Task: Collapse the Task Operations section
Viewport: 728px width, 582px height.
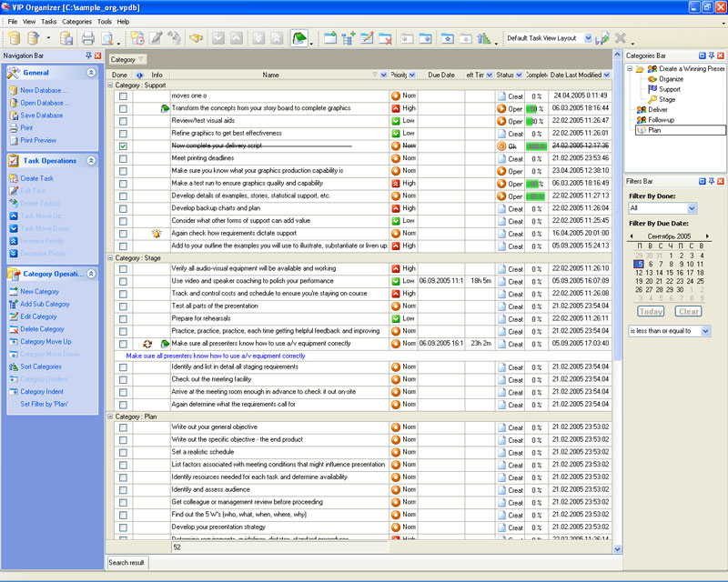Action: [91, 161]
